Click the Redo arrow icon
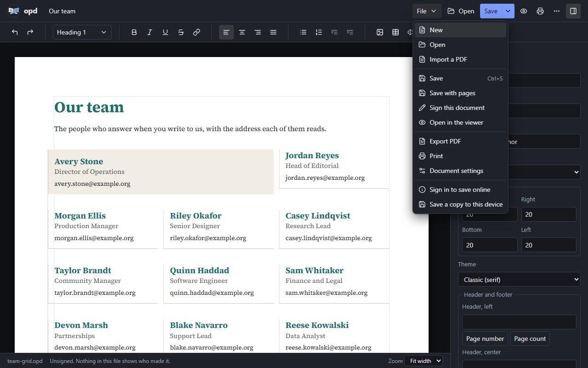The image size is (588, 368). click(x=30, y=32)
